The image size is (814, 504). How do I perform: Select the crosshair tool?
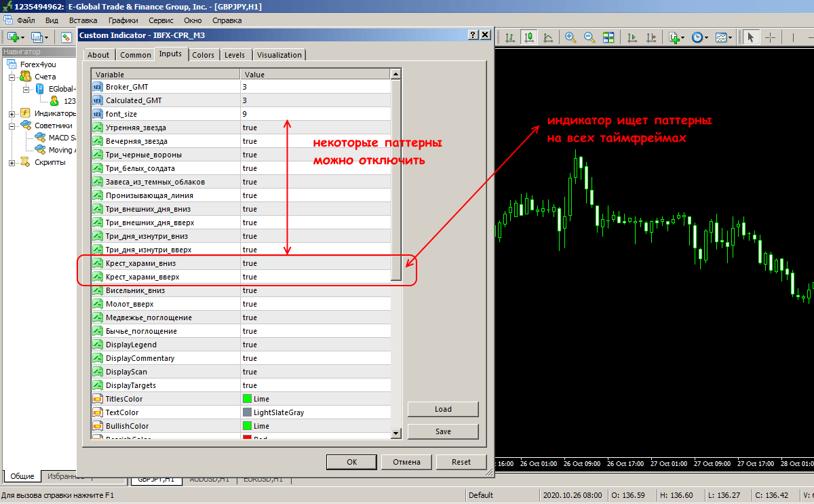(771, 37)
